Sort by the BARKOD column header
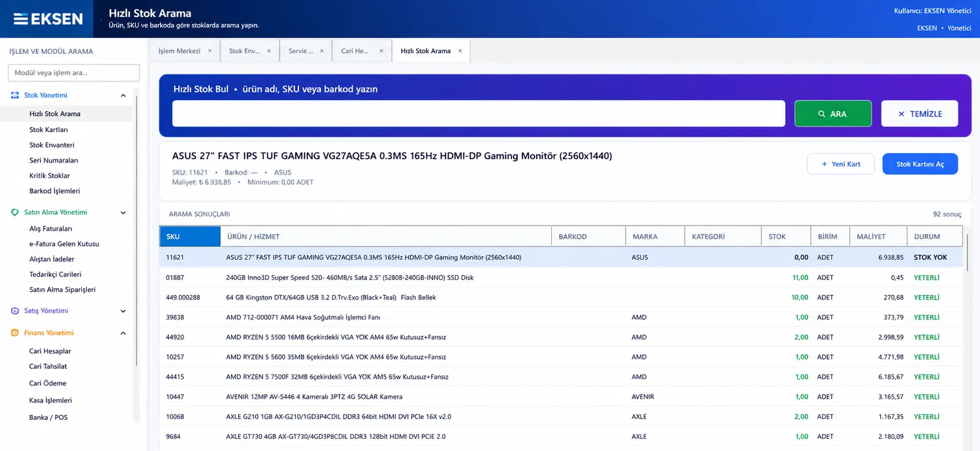 (589, 237)
